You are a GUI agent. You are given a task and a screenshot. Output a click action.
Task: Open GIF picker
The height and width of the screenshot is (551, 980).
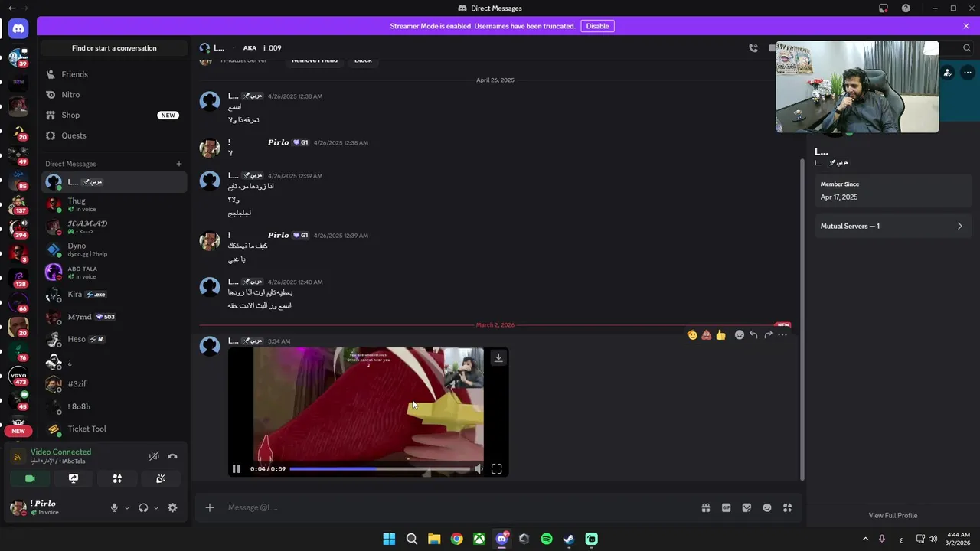pos(726,507)
